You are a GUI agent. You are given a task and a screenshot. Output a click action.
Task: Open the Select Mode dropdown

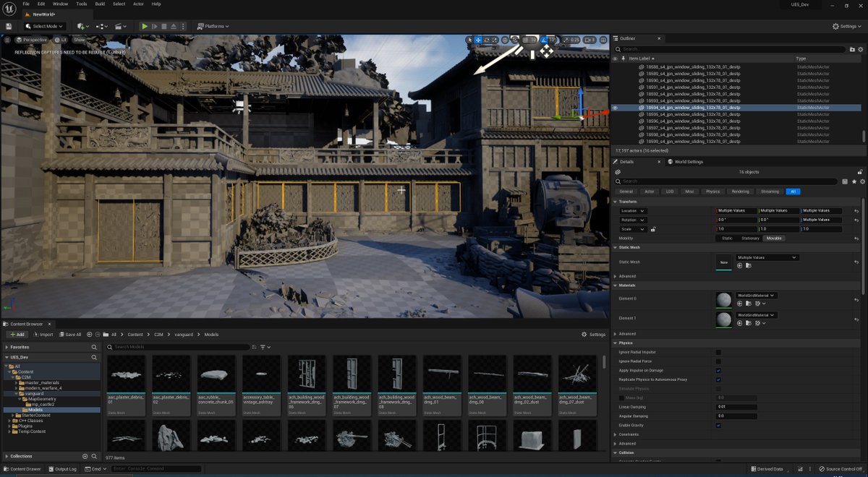[x=43, y=26]
